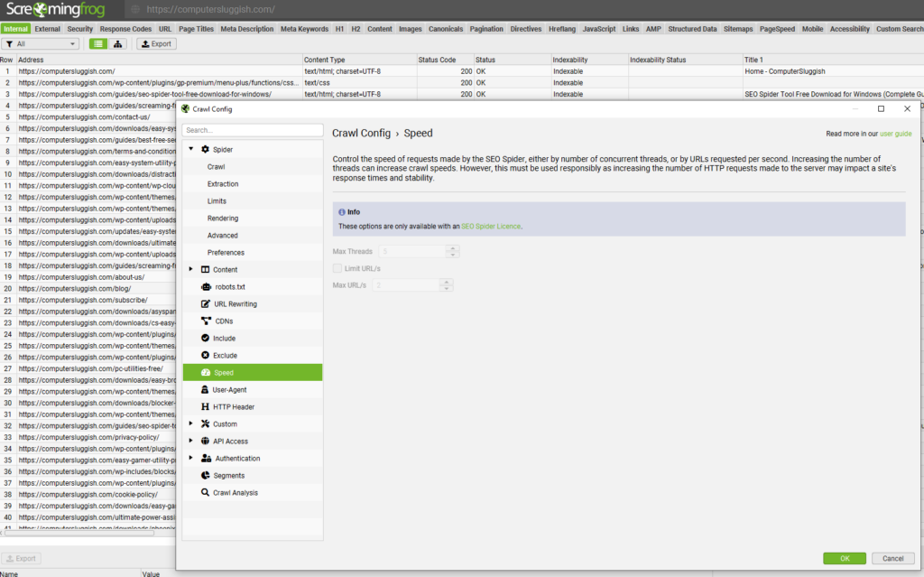Expand the Custom tree section
Viewport: 924px width, 577px height.
tap(191, 423)
